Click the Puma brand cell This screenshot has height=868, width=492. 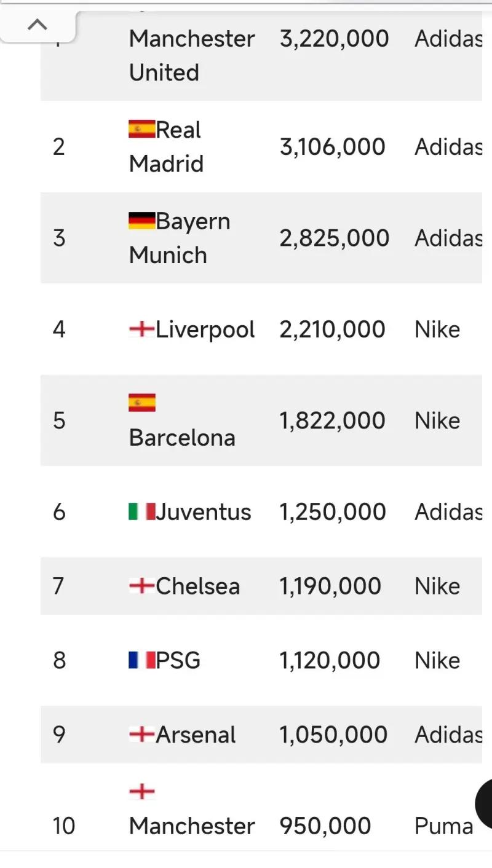(x=443, y=826)
